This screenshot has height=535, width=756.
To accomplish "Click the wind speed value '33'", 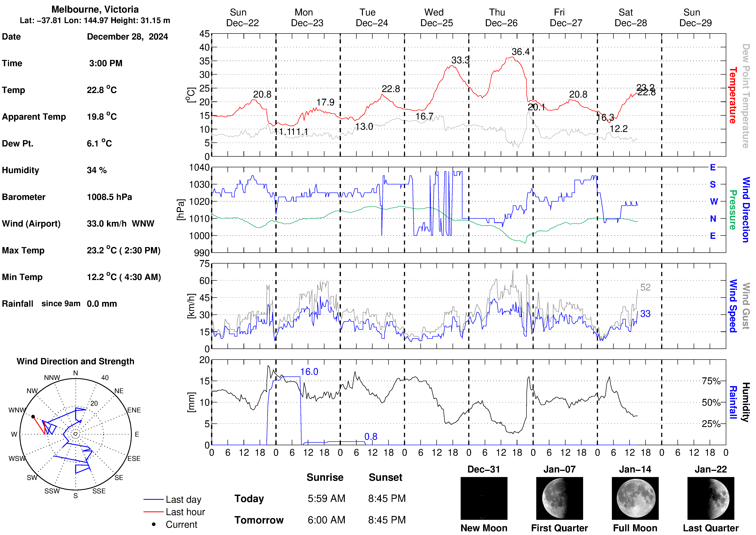I will click(x=645, y=314).
